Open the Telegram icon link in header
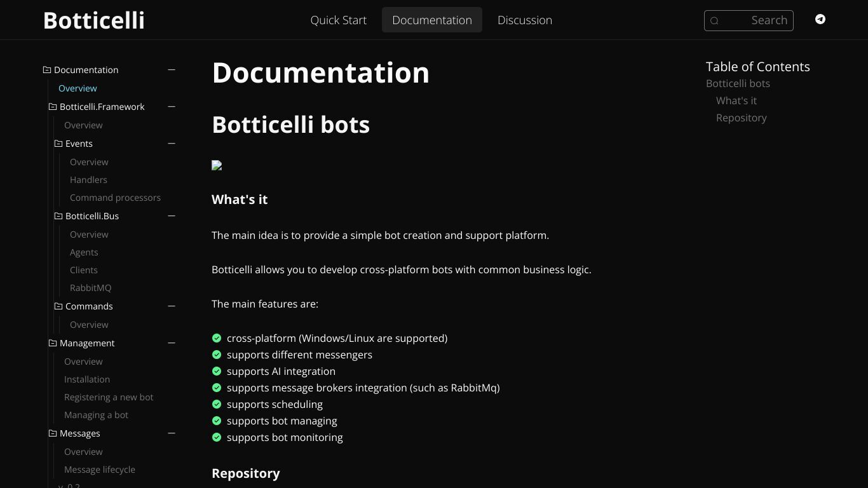868x488 pixels. pos(820,19)
